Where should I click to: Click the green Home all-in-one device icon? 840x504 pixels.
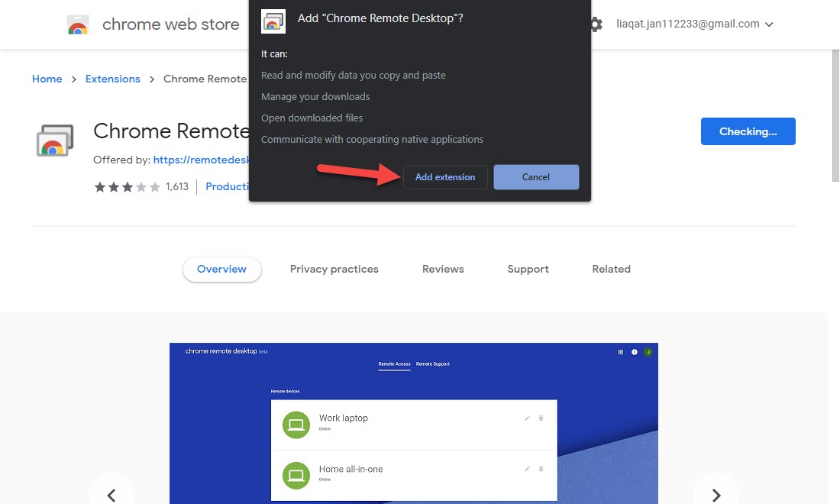[x=296, y=475]
